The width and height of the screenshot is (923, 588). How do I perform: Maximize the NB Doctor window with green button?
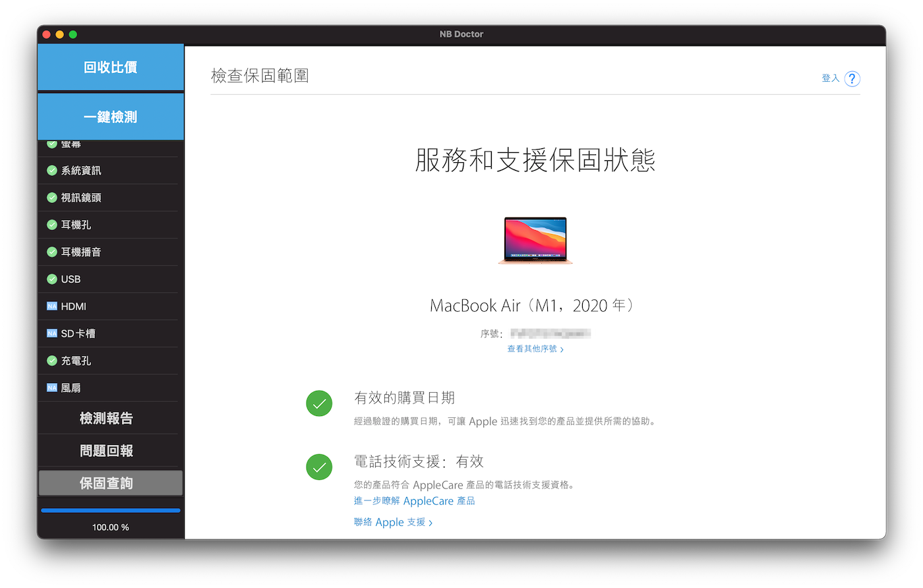73,34
